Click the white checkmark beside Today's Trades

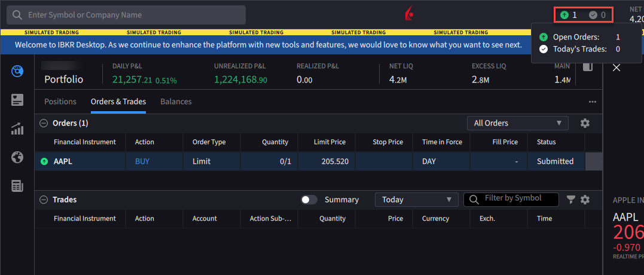tap(544, 49)
